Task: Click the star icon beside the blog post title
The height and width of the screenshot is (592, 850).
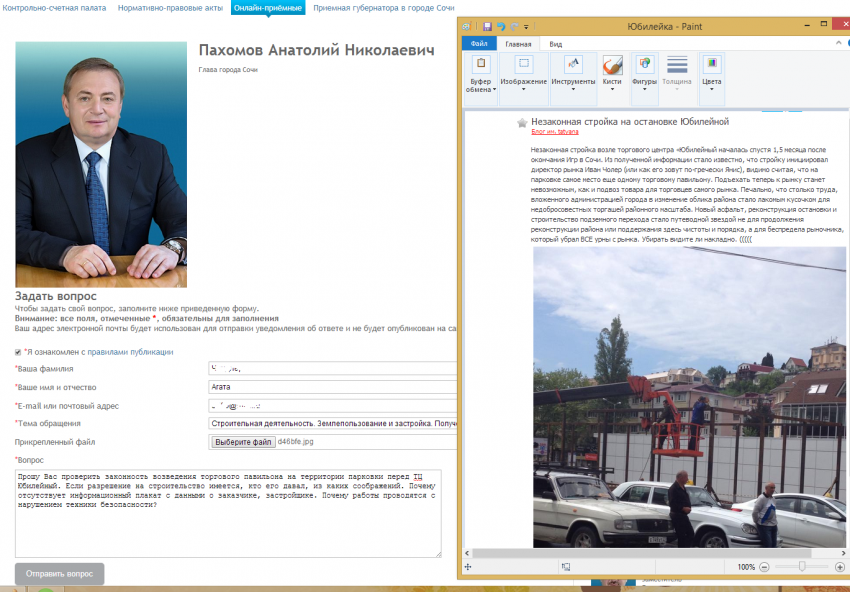Action: [x=522, y=122]
